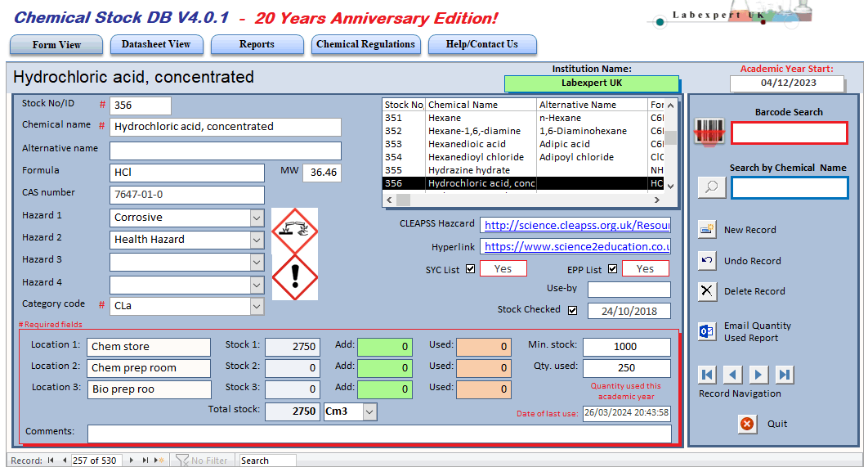Switch to Form View

56,45
